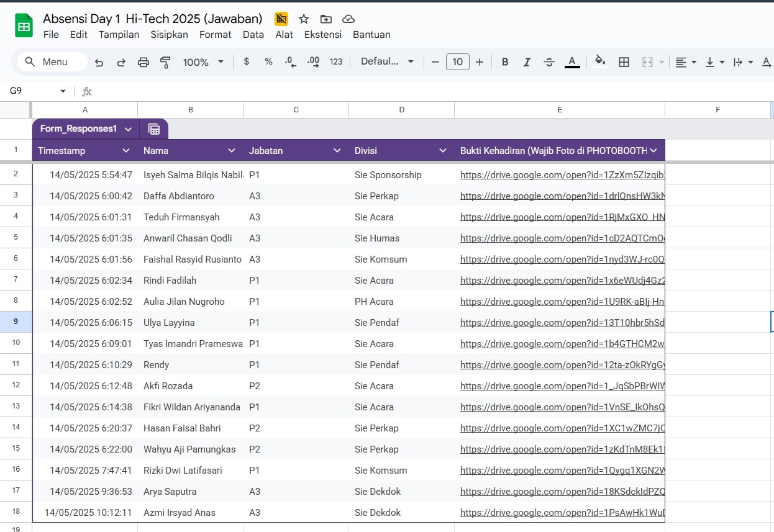This screenshot has height=532, width=774.
Task: Open vertical align options
Action: tap(715, 62)
